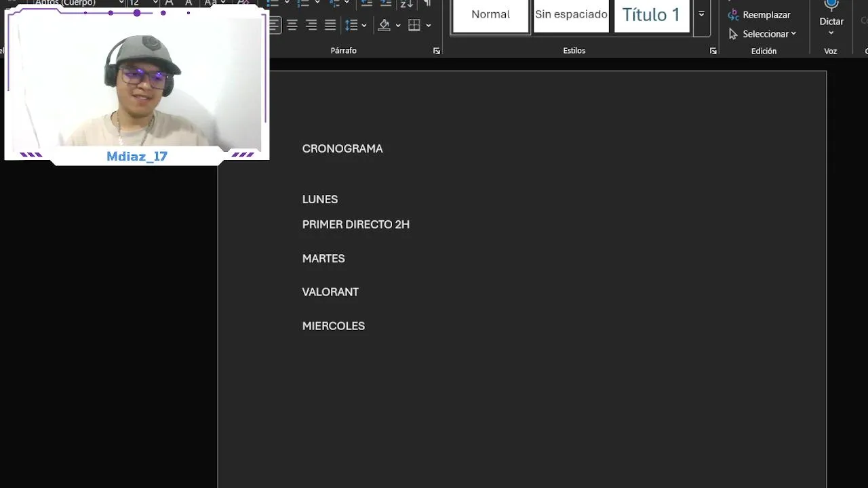
Task: Click the MIERCOLES line
Action: tap(334, 326)
